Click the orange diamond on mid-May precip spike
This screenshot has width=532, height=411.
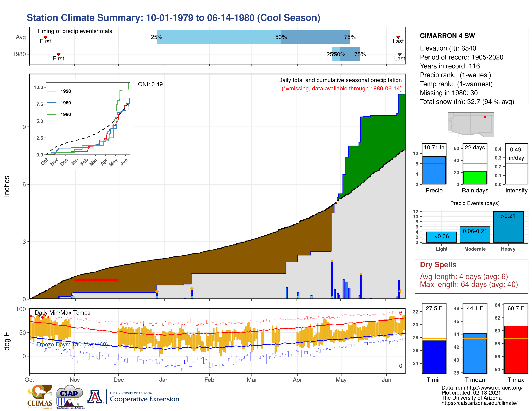pyautogui.click(x=361, y=274)
